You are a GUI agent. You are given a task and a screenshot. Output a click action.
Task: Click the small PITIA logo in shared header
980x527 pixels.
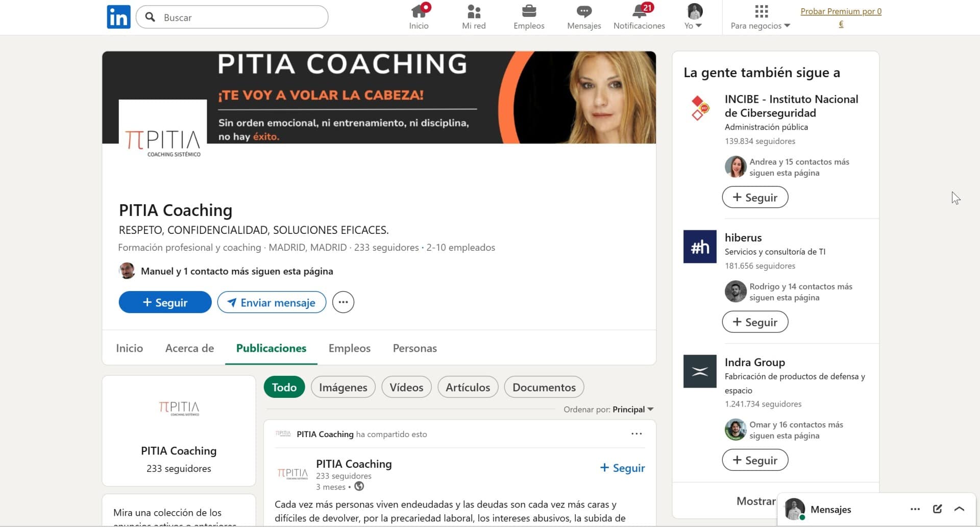tap(283, 434)
